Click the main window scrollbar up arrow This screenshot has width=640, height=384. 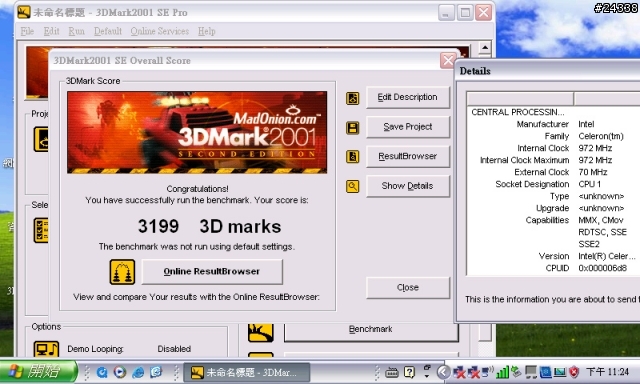484,48
